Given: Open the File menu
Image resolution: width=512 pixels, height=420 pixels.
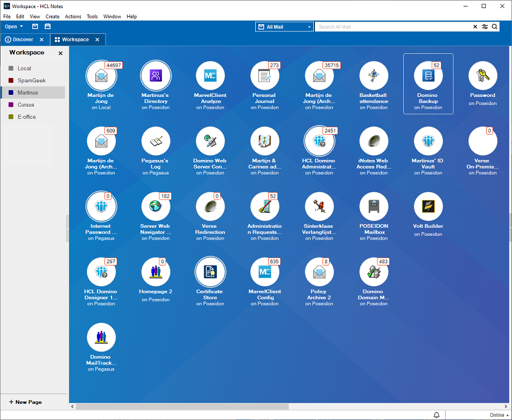Looking at the screenshot, I should [7, 16].
